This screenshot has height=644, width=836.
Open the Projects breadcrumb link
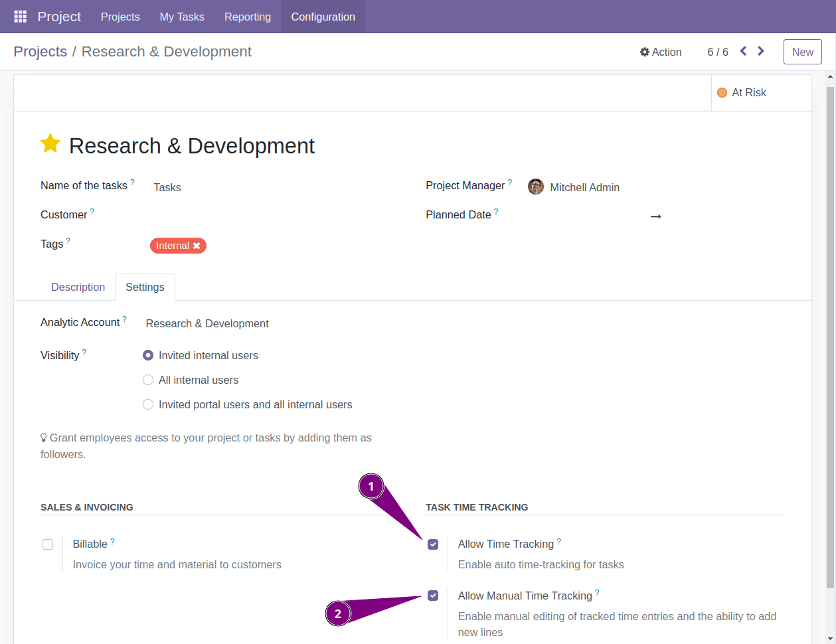(40, 51)
